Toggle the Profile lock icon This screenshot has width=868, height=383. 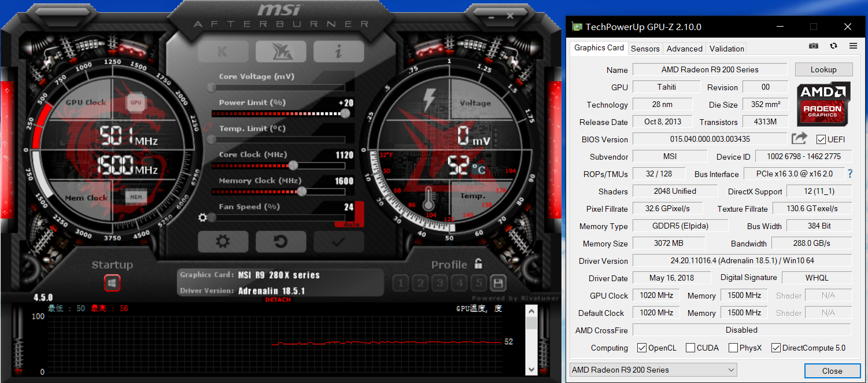478,264
